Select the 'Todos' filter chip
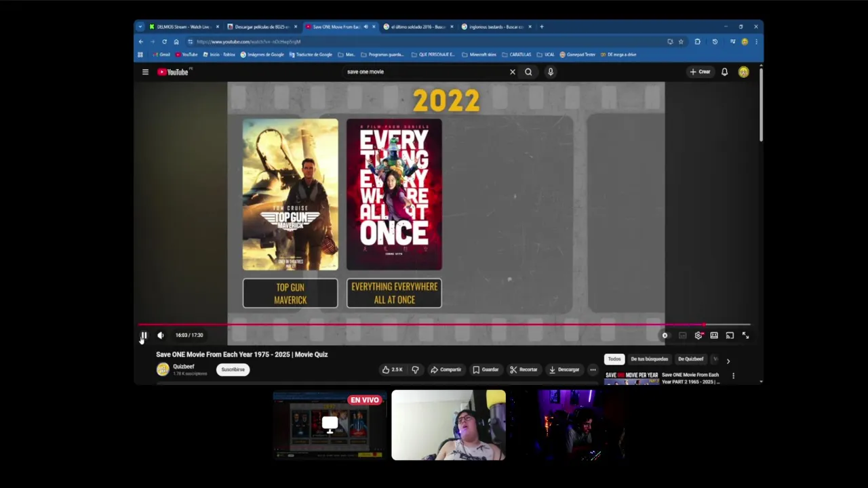This screenshot has height=488, width=868. [x=614, y=359]
